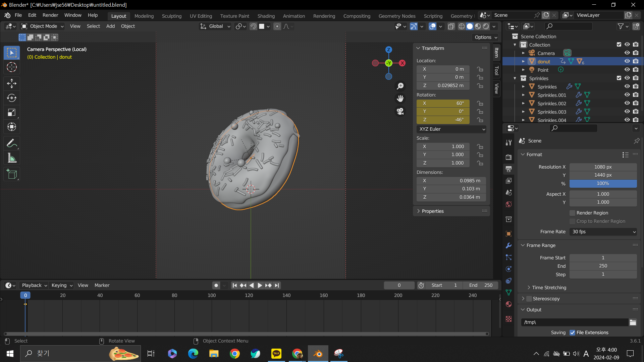Activate the Transform tool
The image size is (644, 362).
pos(12,127)
